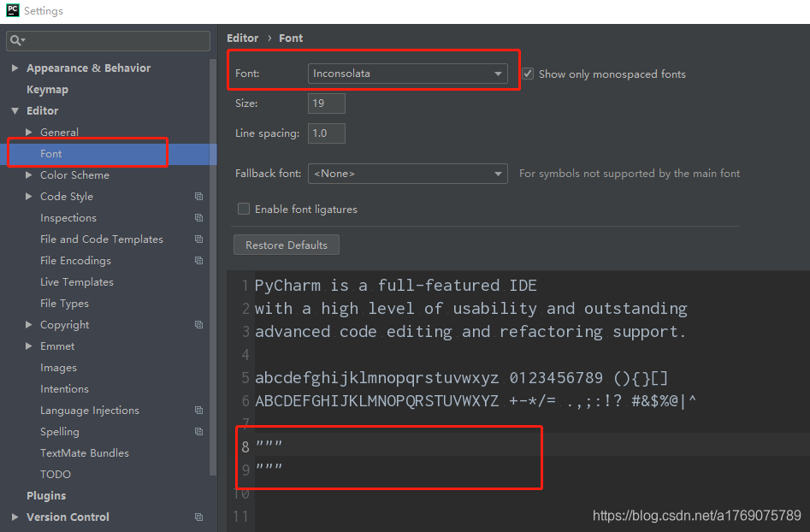Expand the Appearance & Behavior section
Viewport: 810px width, 532px height.
(x=15, y=68)
